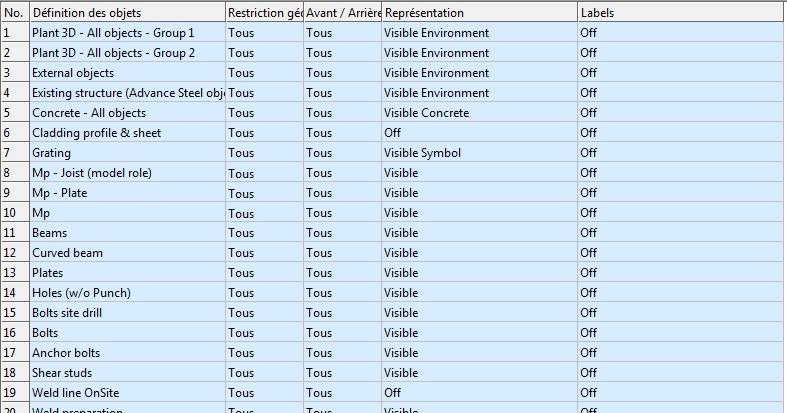Viewport: 787px width, 413px height.
Task: Select the "Holes (w/o Punch)" definition cell
Action: click(81, 293)
